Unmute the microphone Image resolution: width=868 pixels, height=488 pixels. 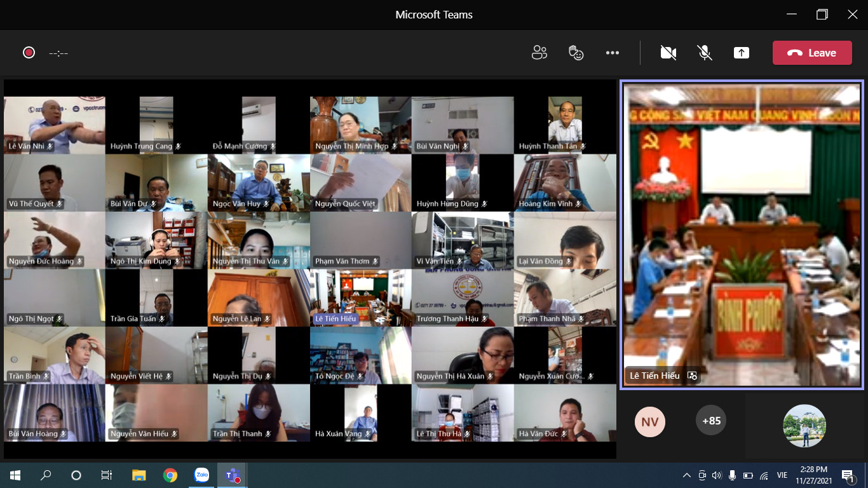tap(705, 53)
